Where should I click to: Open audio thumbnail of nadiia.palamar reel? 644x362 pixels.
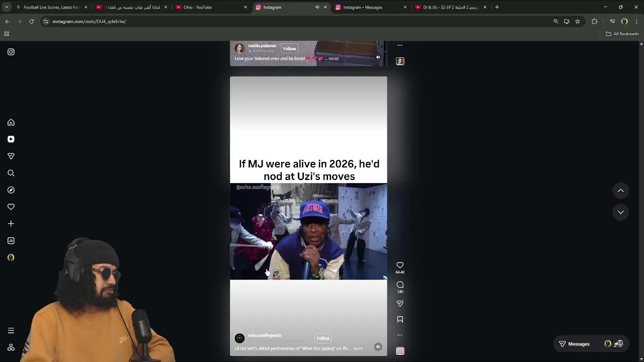point(400,61)
